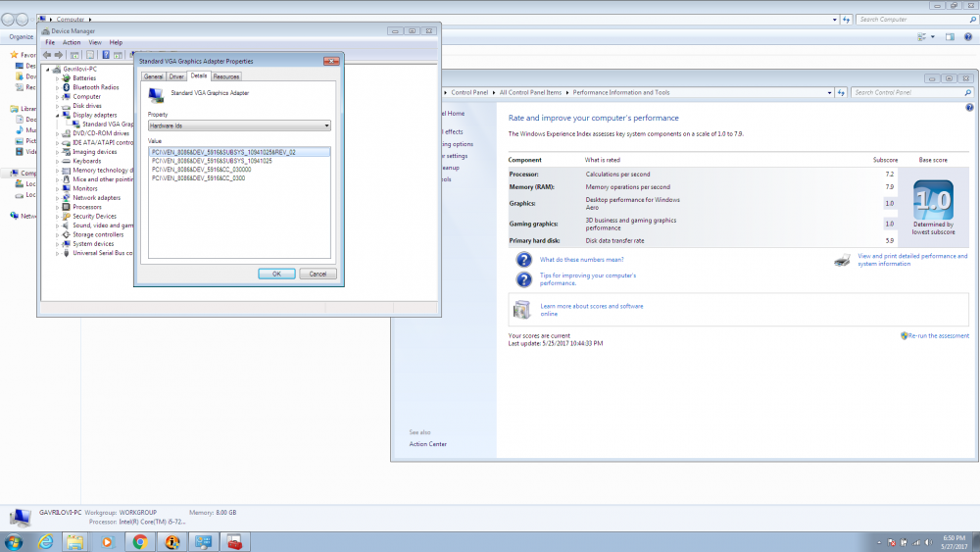Select hardware ID ending in REV_02
This screenshot has height=552, width=980.
(239, 152)
